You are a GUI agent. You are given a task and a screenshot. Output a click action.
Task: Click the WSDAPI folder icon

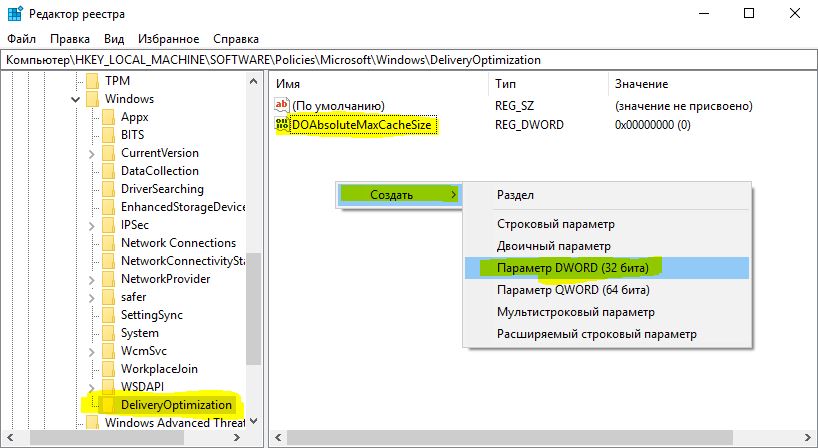click(109, 386)
